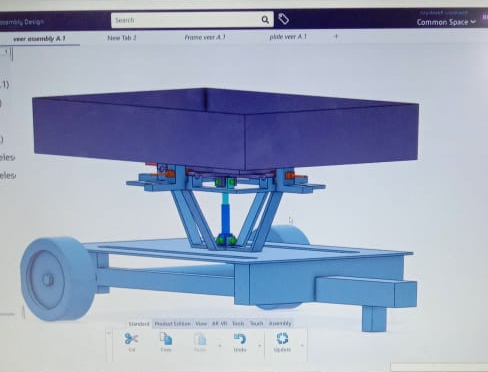
Task: Click the Cut scissors icon
Action: [x=131, y=339]
